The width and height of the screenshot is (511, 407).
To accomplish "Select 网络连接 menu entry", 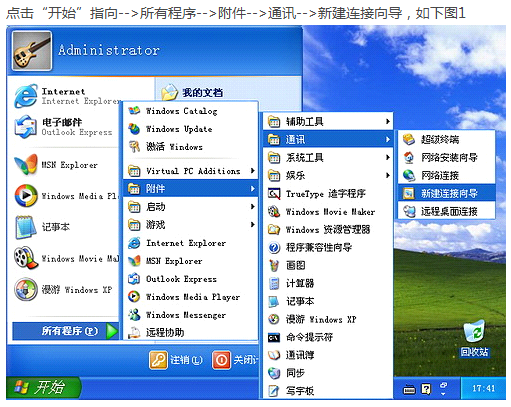I will point(446,175).
